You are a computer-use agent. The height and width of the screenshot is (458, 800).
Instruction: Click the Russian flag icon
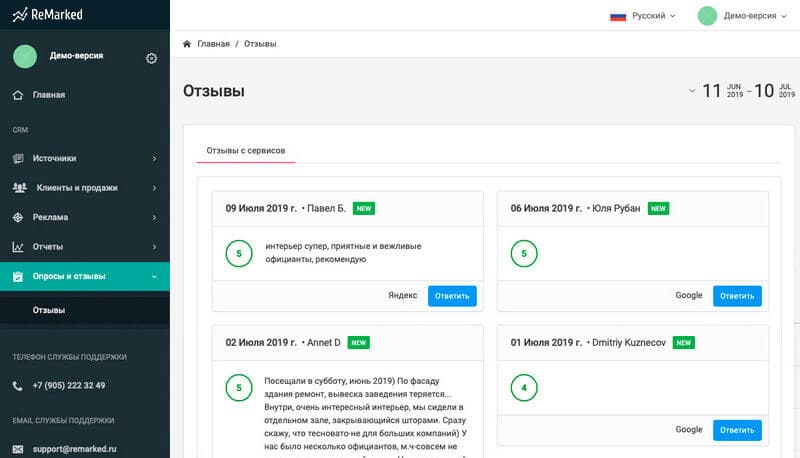click(618, 16)
